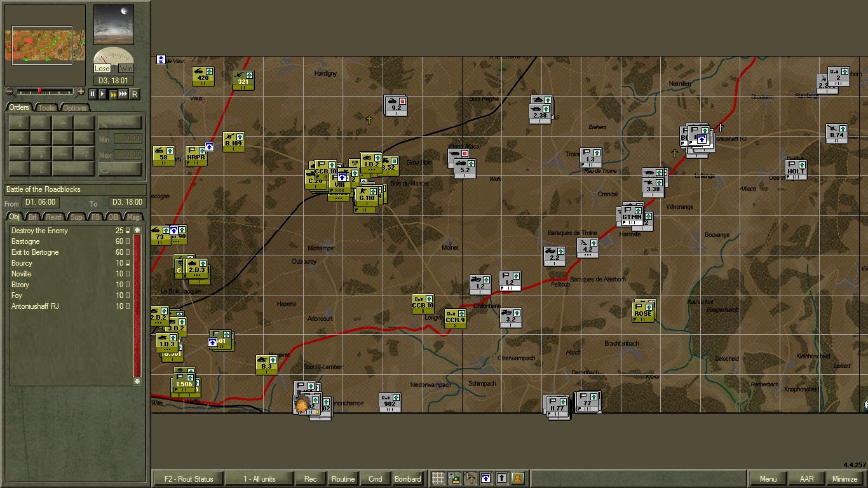This screenshot has width=868, height=488.
Task: Open the Sup supply tab
Action: (x=77, y=217)
